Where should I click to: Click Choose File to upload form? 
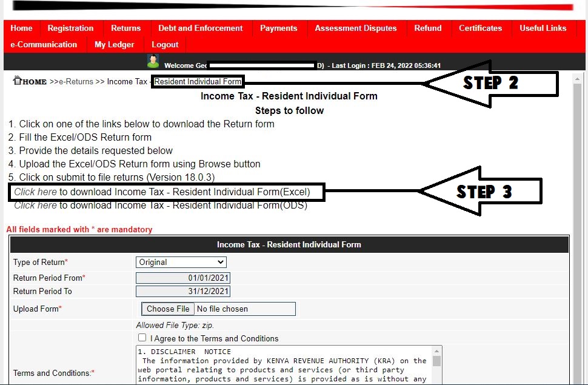tap(168, 309)
